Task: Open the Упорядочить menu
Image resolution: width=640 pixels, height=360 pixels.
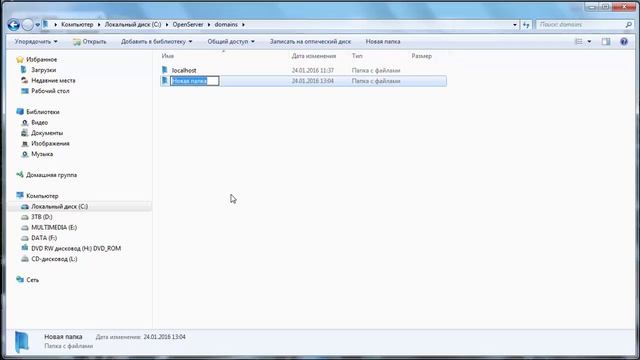Action: pyautogui.click(x=36, y=42)
